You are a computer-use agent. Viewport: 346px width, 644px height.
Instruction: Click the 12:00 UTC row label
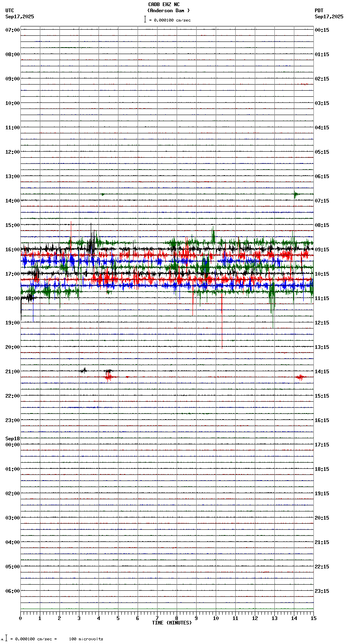[x=13, y=152]
